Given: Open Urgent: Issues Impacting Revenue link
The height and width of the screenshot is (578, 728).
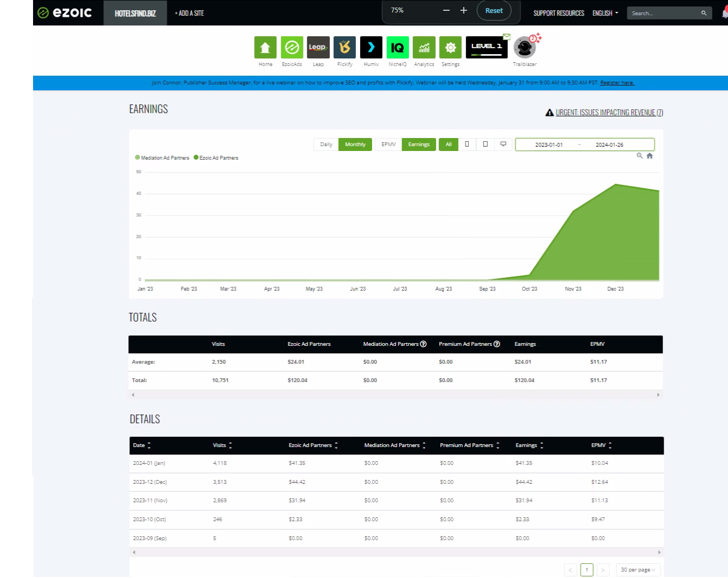Looking at the screenshot, I should click(609, 113).
